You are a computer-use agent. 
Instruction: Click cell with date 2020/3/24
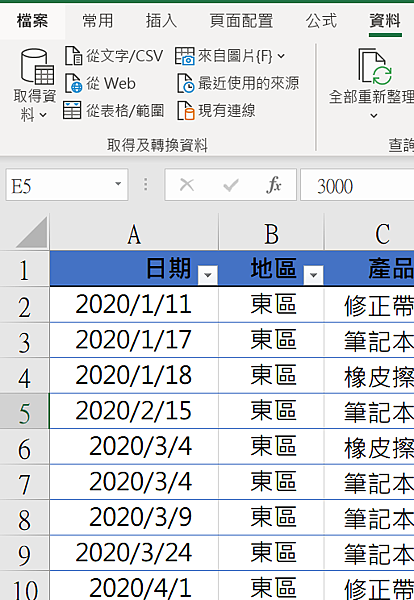tap(134, 553)
